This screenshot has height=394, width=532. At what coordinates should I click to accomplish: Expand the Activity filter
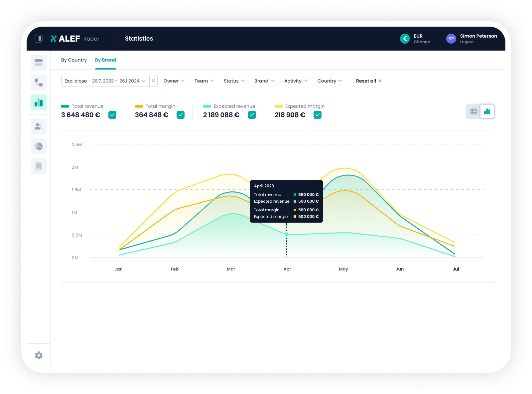pyautogui.click(x=296, y=81)
